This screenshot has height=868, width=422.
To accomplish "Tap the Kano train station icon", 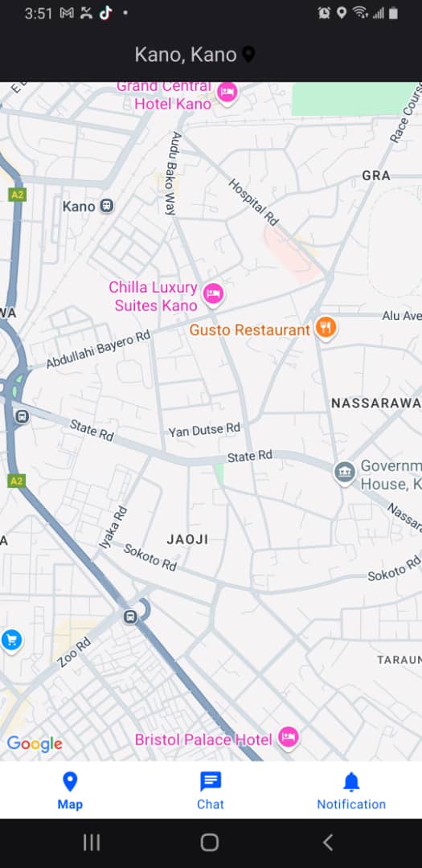I will pyautogui.click(x=107, y=207).
